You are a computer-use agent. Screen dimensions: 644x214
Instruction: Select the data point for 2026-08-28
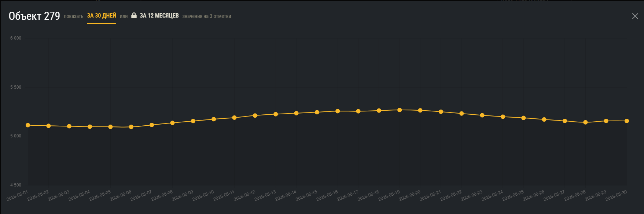coord(585,122)
